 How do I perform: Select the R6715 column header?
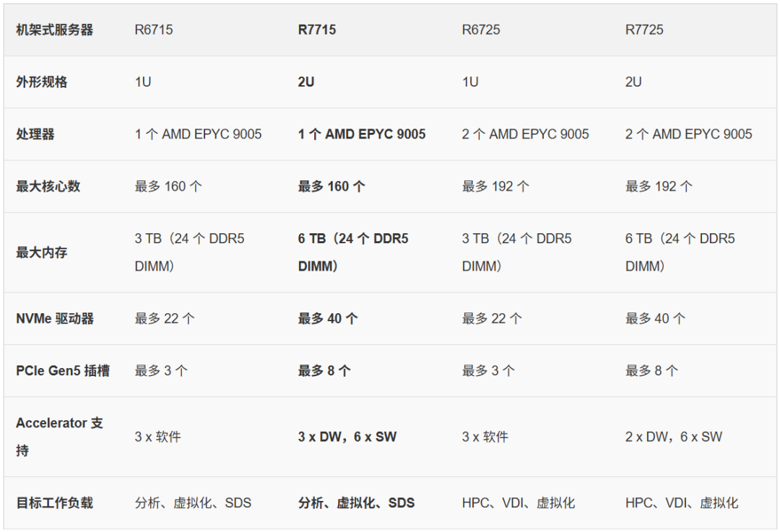coord(154,30)
